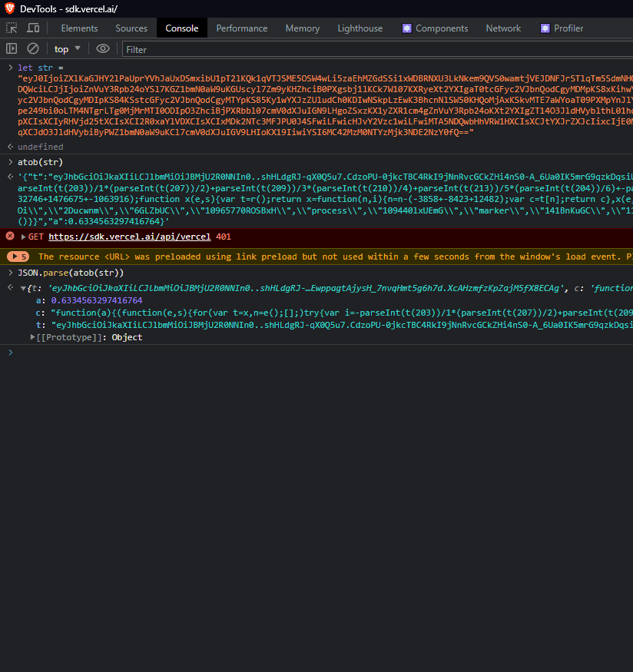This screenshot has width=633, height=672.
Task: Click the inspect element picker icon
Action: pyautogui.click(x=12, y=28)
